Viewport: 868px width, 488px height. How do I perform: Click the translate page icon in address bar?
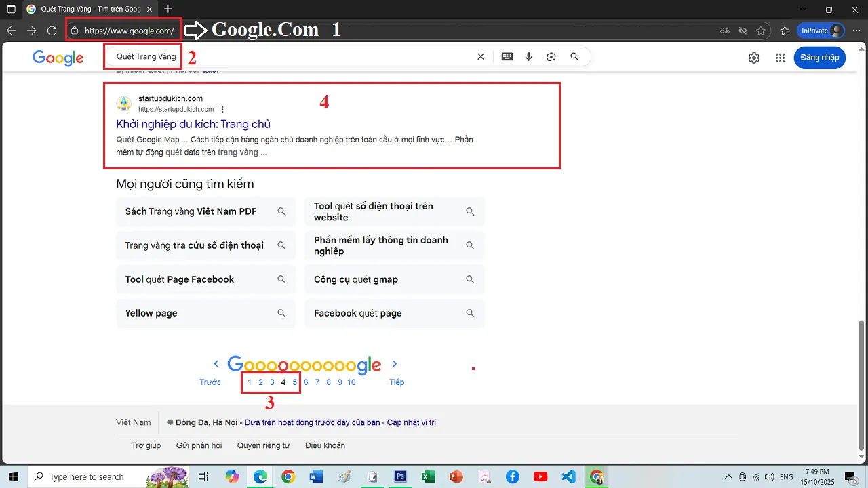(725, 30)
